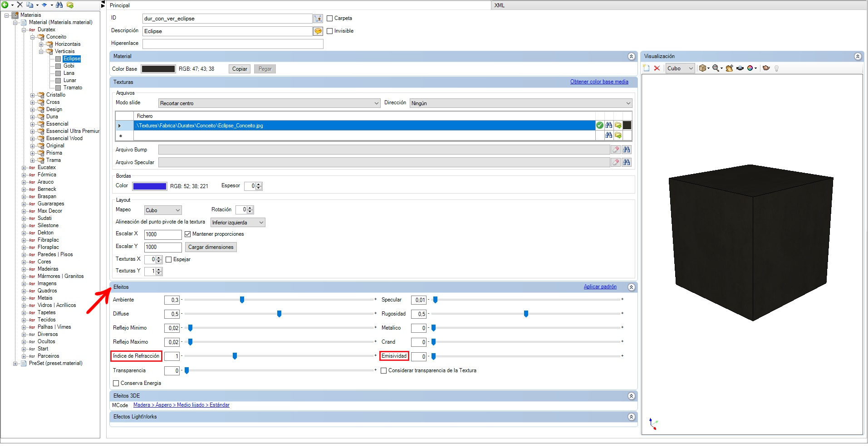Viewport: 868px width, 447px height.
Task: Click the folder with green arrow above tree
Action: (x=70, y=5)
